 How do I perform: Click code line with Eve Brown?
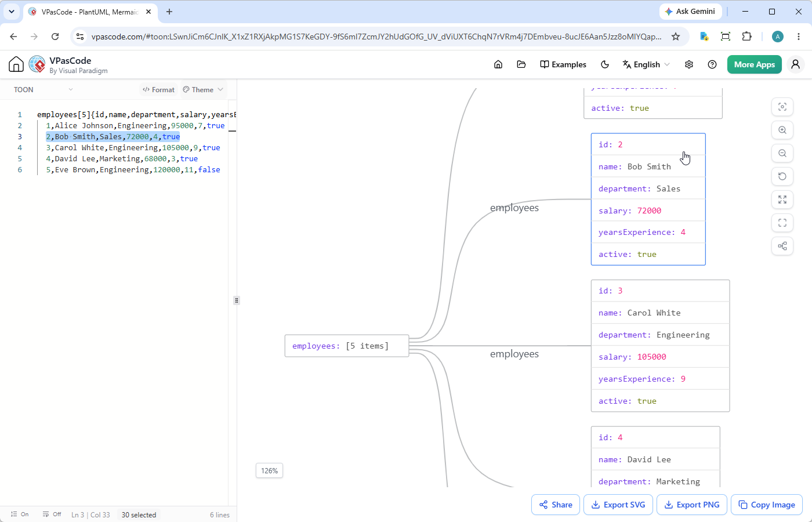point(133,169)
